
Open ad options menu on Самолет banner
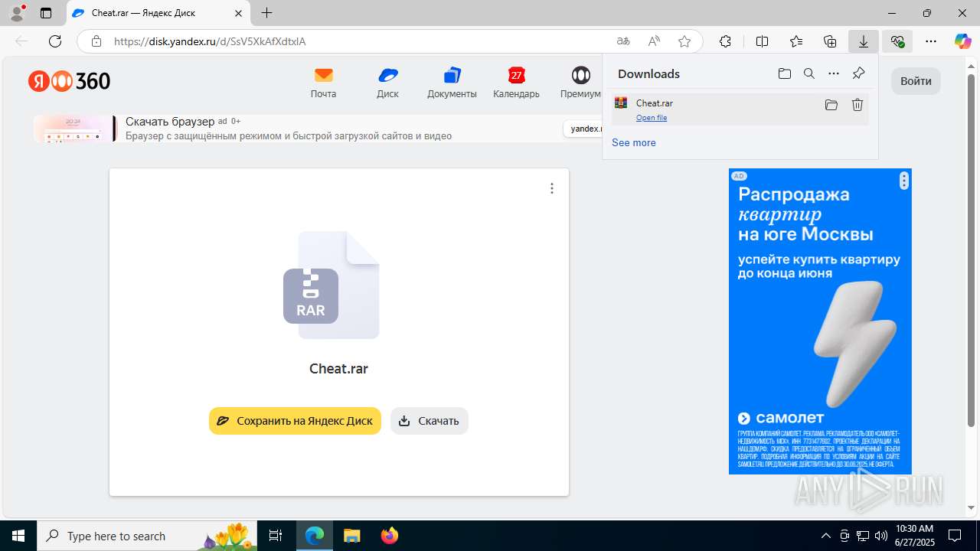pos(904,181)
